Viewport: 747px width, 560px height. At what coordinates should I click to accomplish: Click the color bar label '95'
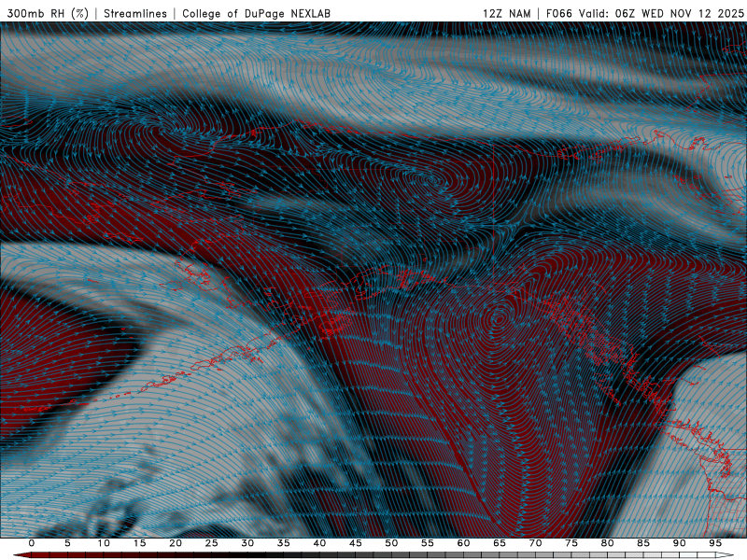click(x=715, y=543)
